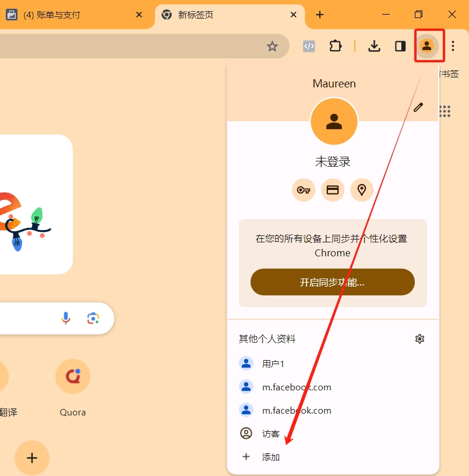Open the password manager key icon
Viewport: 469px width, 476px height.
(304, 190)
